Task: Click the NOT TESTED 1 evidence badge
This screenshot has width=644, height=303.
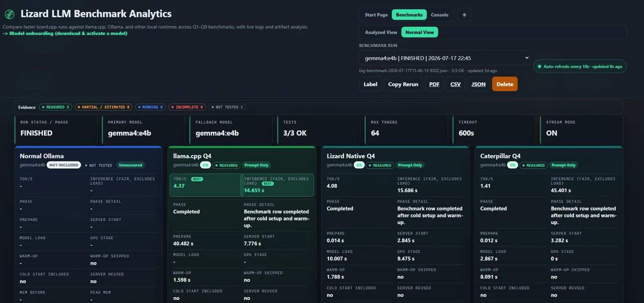Action: [227, 107]
